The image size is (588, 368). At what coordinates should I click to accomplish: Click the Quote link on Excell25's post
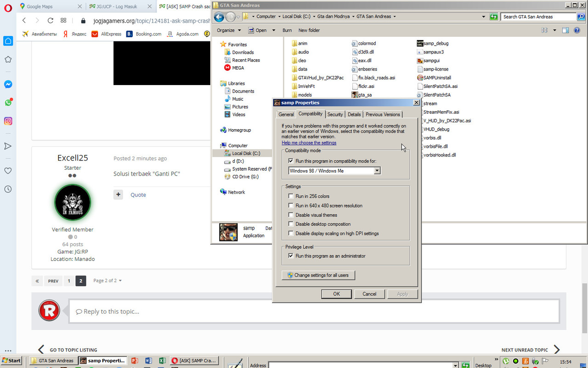tap(138, 195)
